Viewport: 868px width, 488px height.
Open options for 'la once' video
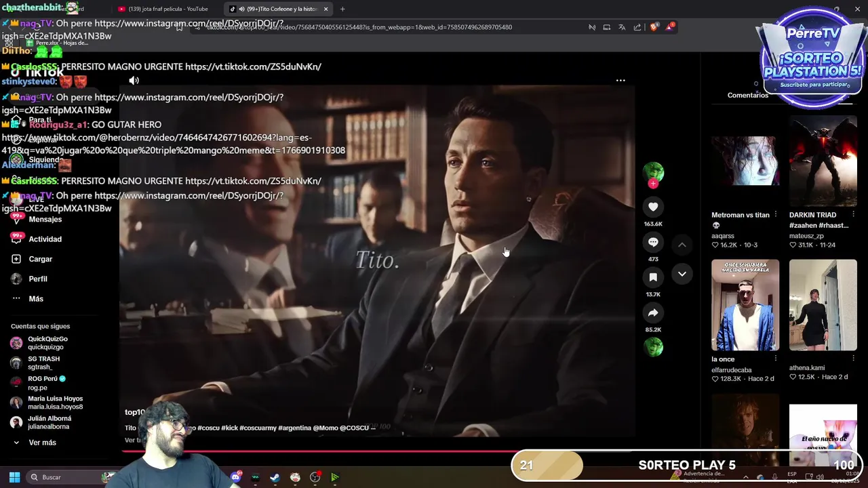coord(775,359)
